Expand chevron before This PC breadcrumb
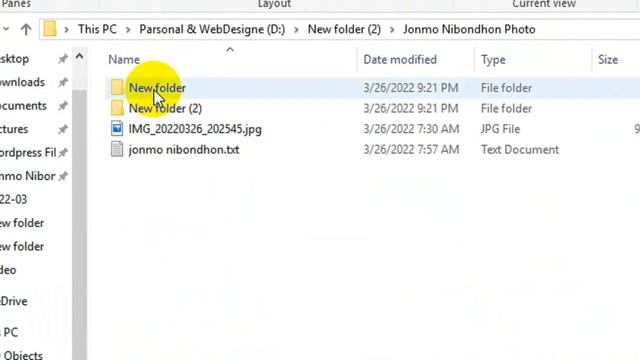The width and height of the screenshot is (640, 360). point(67,30)
